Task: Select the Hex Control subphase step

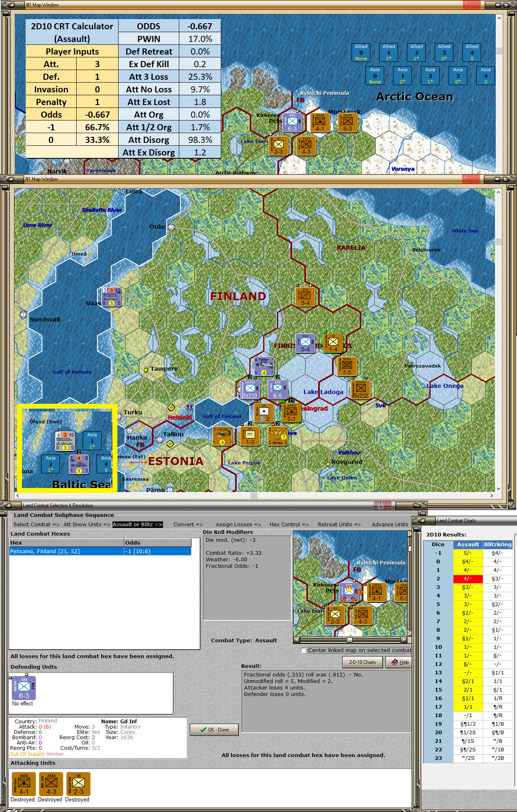Action: click(289, 524)
